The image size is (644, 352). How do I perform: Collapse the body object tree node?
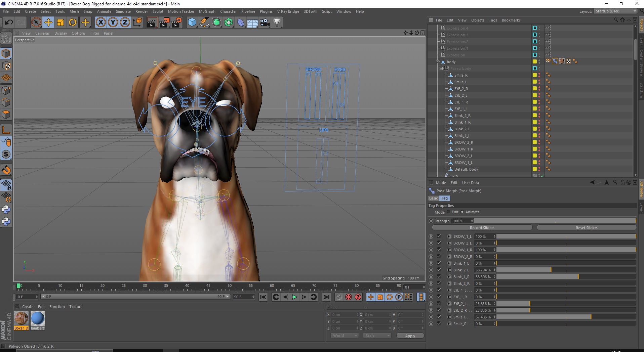point(438,62)
